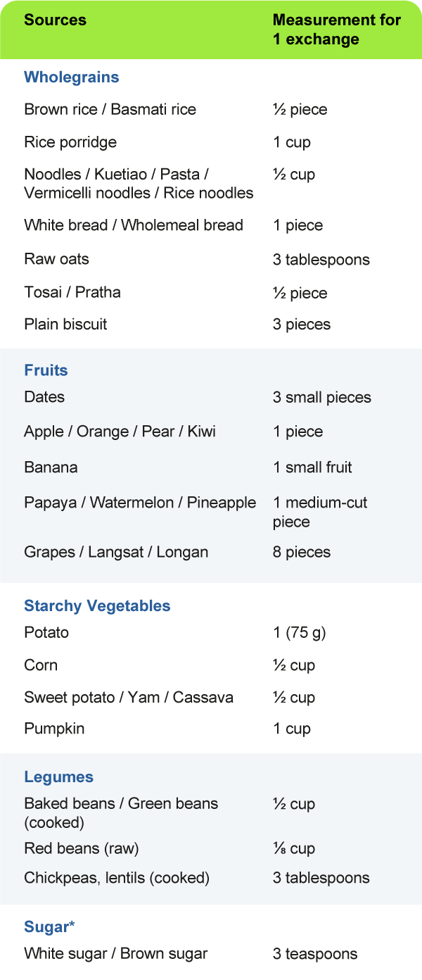Click the Banana entry
Screen dimensions: 422x980
(x=51, y=467)
